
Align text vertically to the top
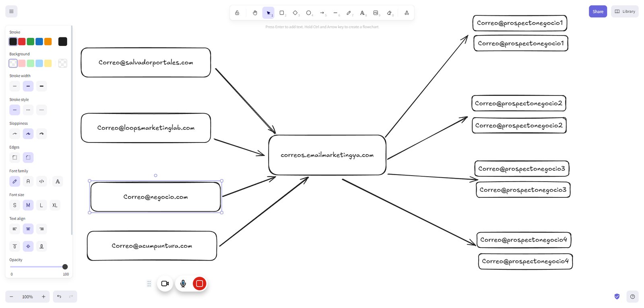[15, 246]
